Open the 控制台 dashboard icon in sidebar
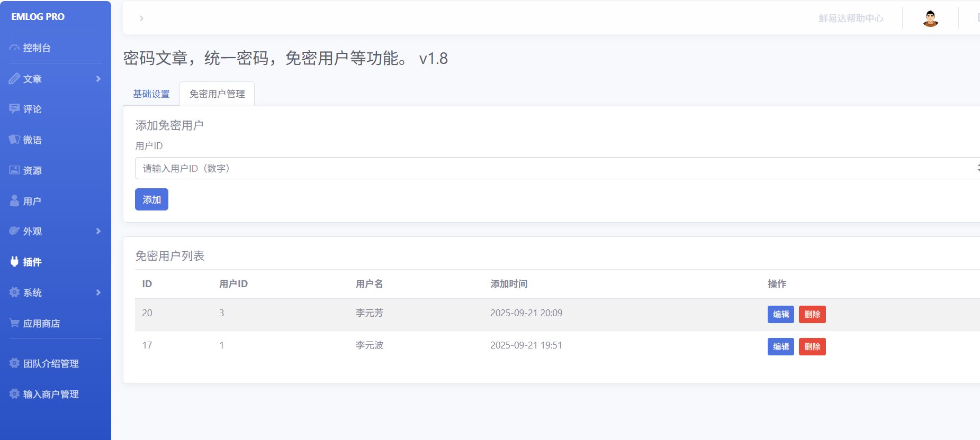 coord(14,48)
